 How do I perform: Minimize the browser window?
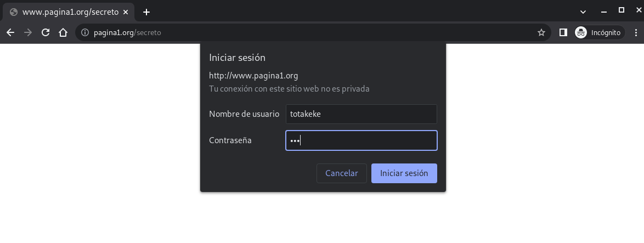tap(604, 10)
